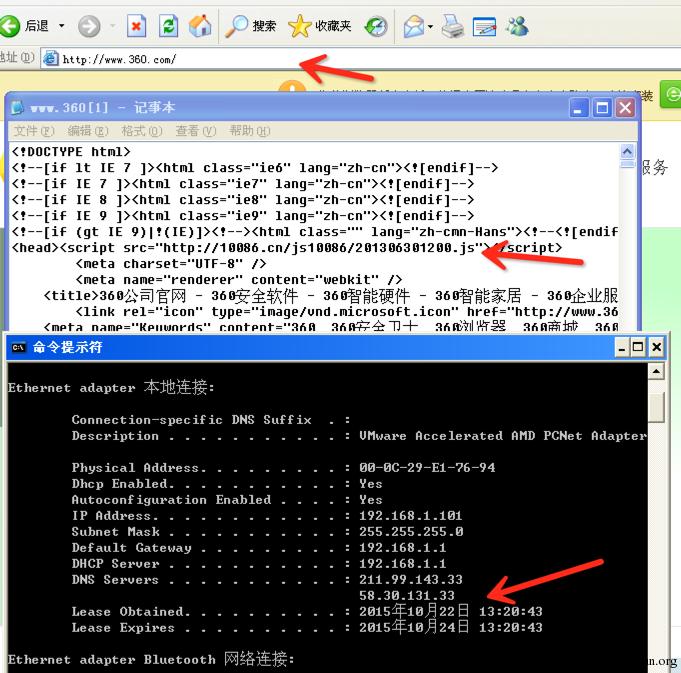This screenshot has width=681, height=673.
Task: Click the VMware Accelerated AMD PCNet Adapter description
Action: pos(502,435)
